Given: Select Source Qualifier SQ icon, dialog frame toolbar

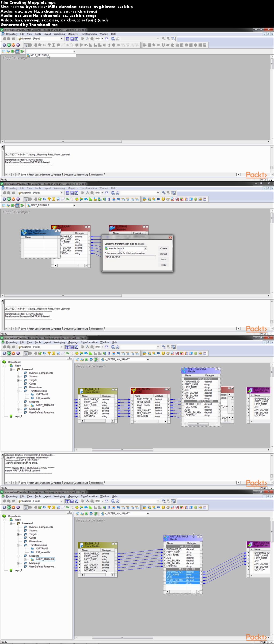Looking at the screenshot, I should [x=118, y=199].
